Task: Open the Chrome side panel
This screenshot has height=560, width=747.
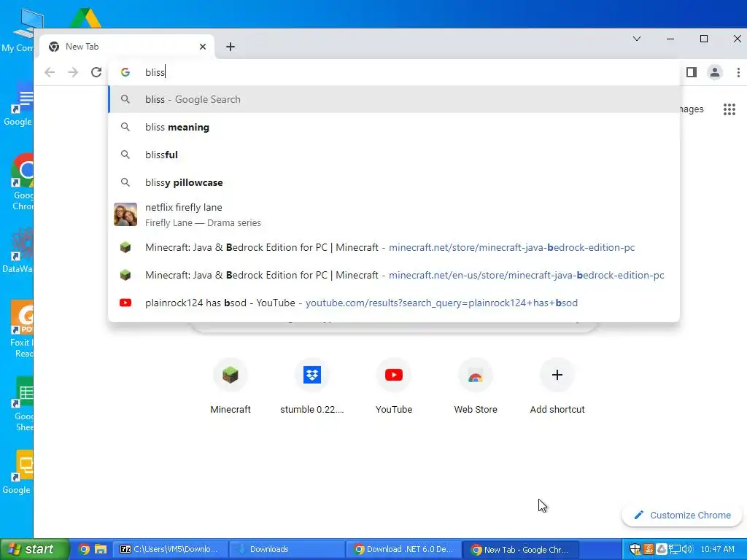Action: (x=692, y=72)
